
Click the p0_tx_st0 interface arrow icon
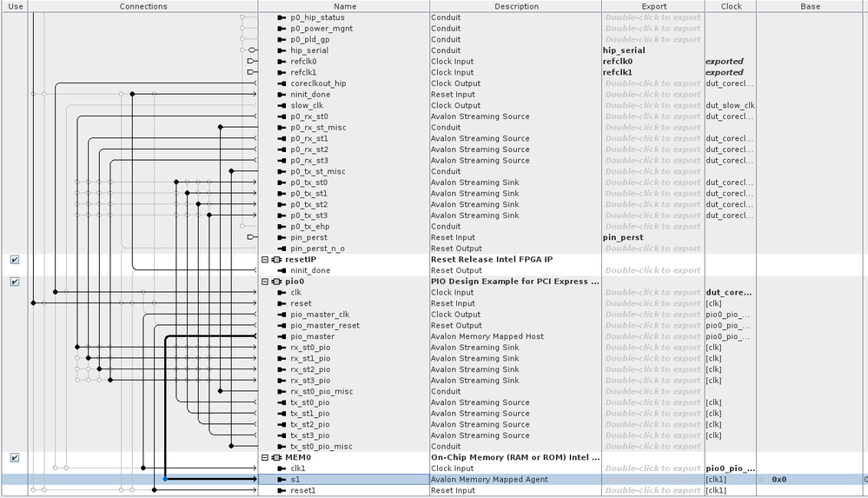282,183
